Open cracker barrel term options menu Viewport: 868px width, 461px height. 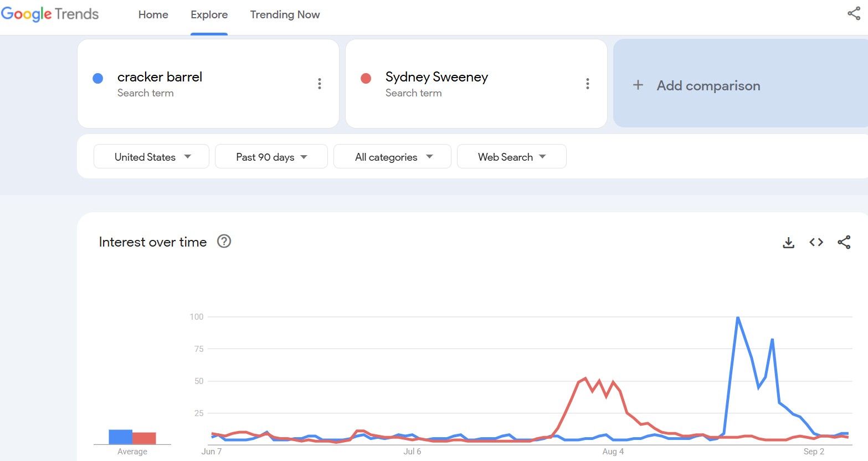320,84
